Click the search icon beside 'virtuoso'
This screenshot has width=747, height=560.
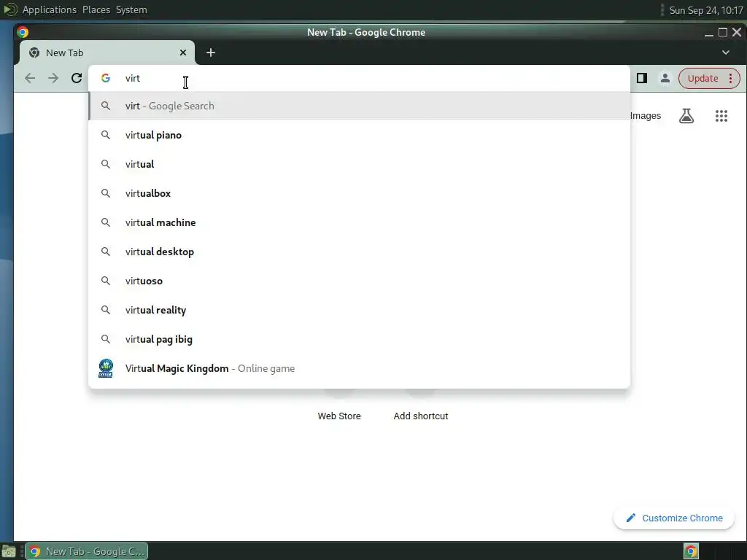[106, 281]
